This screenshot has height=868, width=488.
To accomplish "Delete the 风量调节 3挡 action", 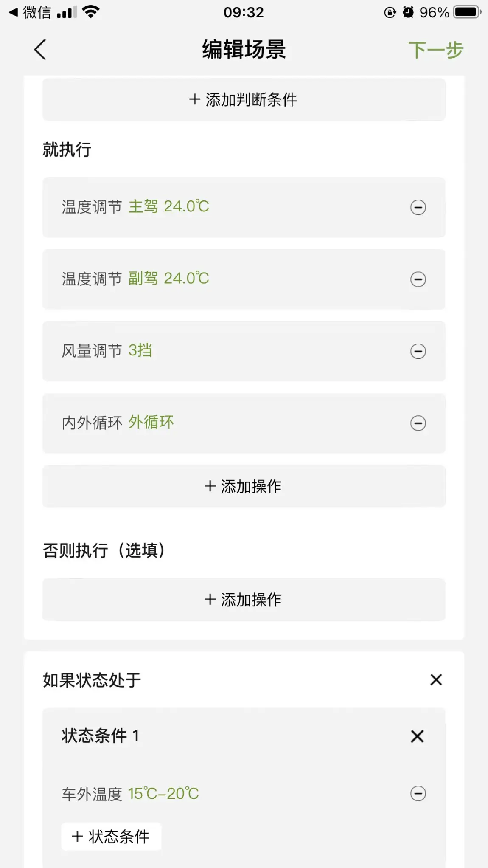I will (x=418, y=351).
